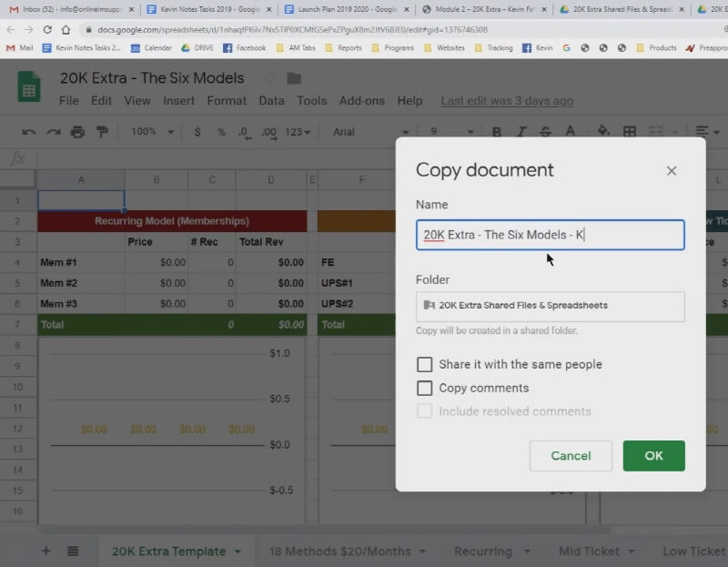Screen dimensions: 728x567
Task: Open the Arial font dropdown
Action: click(x=370, y=132)
